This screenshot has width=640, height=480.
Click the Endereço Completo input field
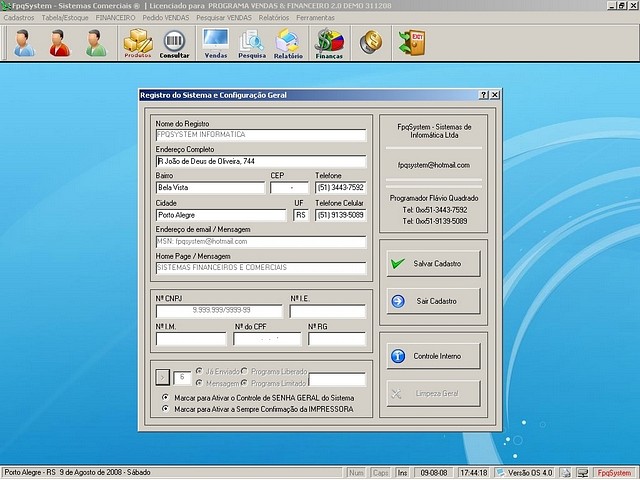260,161
